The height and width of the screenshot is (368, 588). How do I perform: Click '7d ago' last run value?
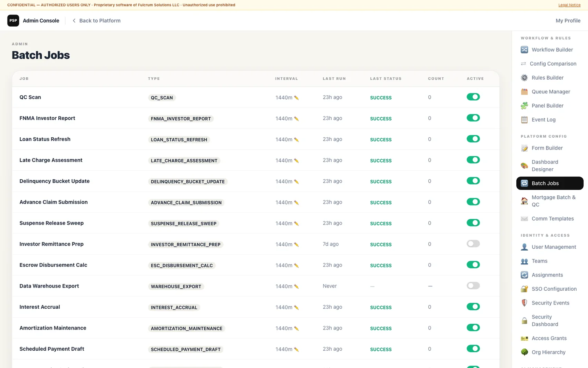pyautogui.click(x=330, y=244)
